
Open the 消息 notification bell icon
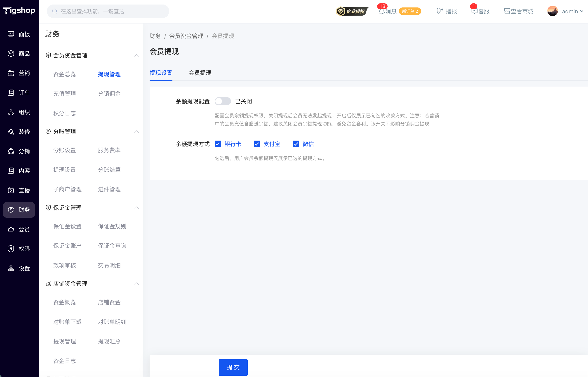381,11
